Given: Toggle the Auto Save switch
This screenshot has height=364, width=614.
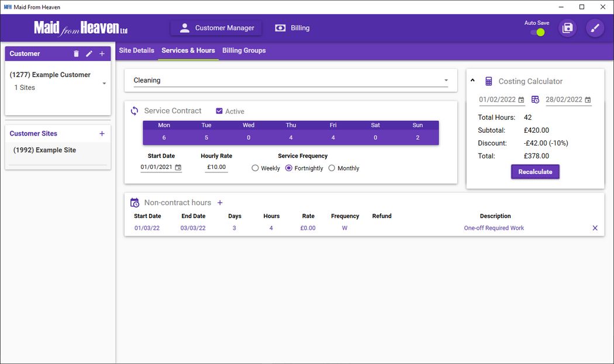Looking at the screenshot, I should coord(537,32).
